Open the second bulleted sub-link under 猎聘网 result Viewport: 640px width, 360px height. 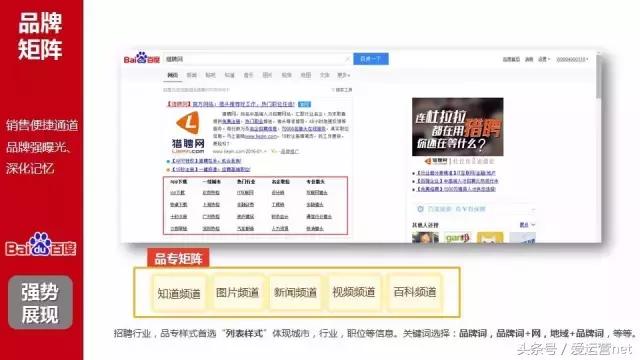tap(211, 169)
